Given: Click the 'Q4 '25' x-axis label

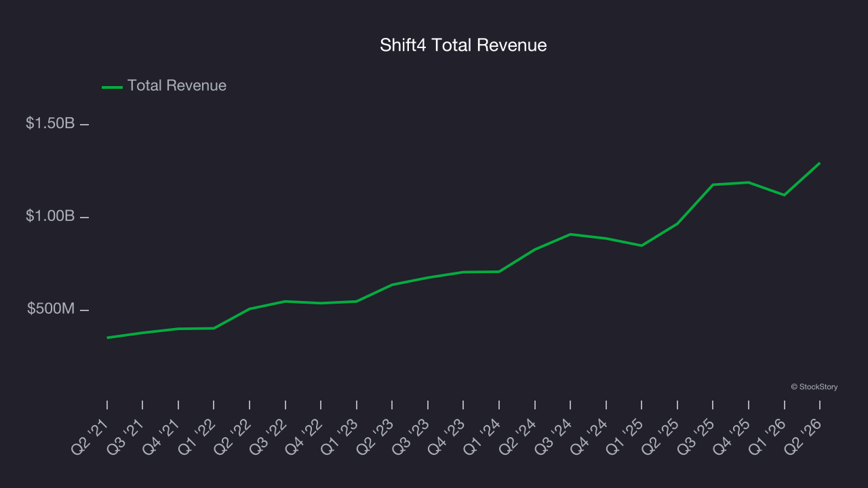Looking at the screenshot, I should point(732,436).
